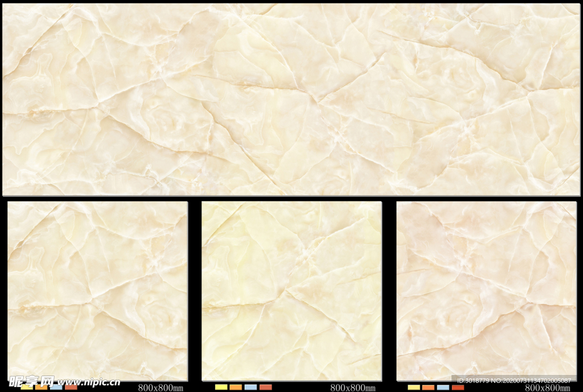
Task: Click the ID:3018779 number text
Action: pos(473,381)
